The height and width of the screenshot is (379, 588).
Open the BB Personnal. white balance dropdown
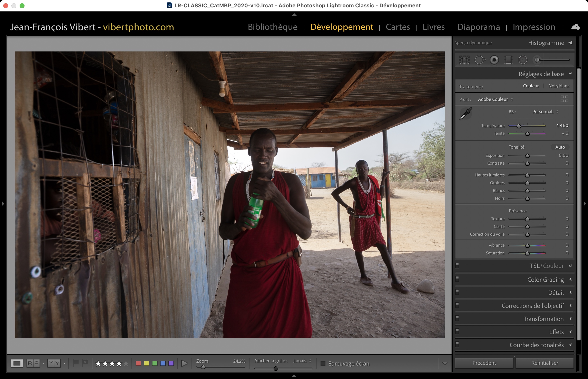click(545, 112)
